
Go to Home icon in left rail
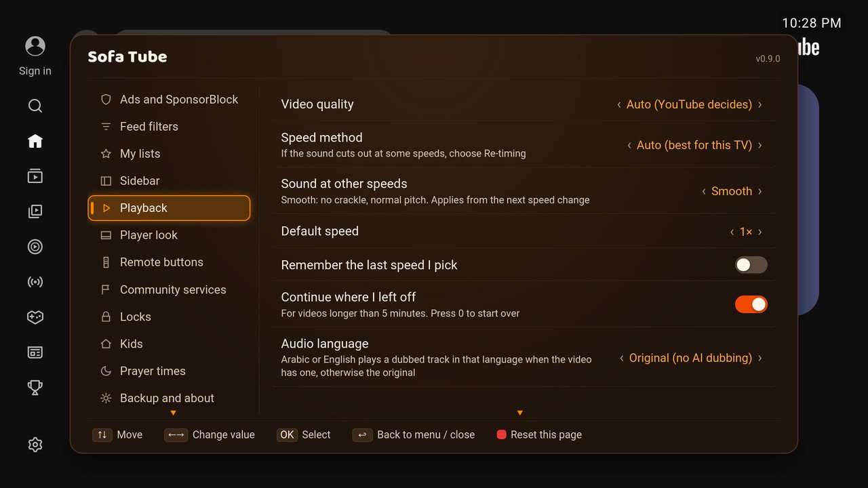[35, 141]
